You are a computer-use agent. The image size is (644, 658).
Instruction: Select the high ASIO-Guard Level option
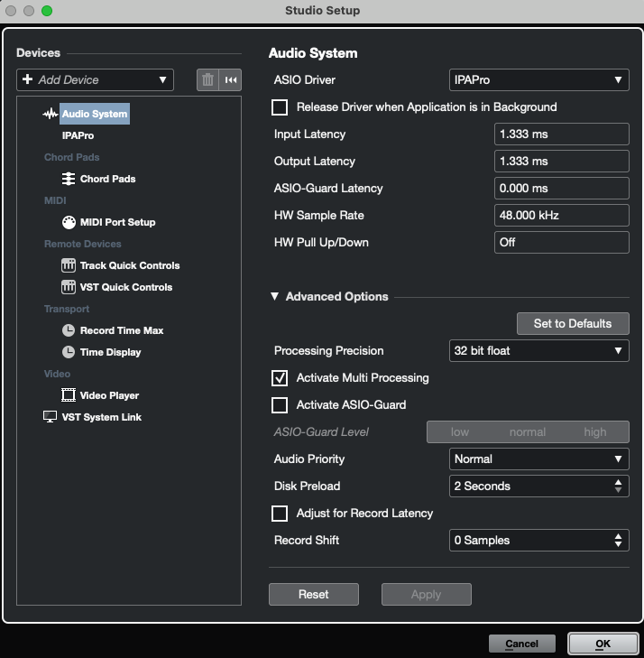595,431
